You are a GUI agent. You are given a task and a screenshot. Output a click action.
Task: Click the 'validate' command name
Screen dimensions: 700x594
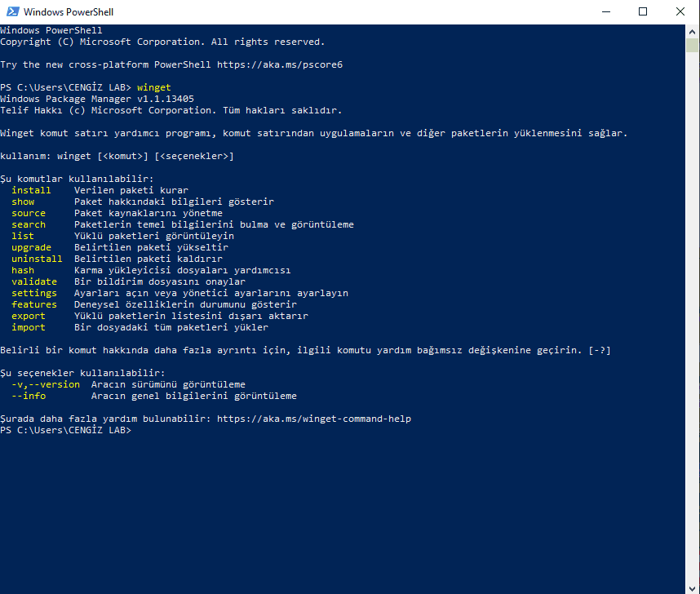click(x=34, y=281)
